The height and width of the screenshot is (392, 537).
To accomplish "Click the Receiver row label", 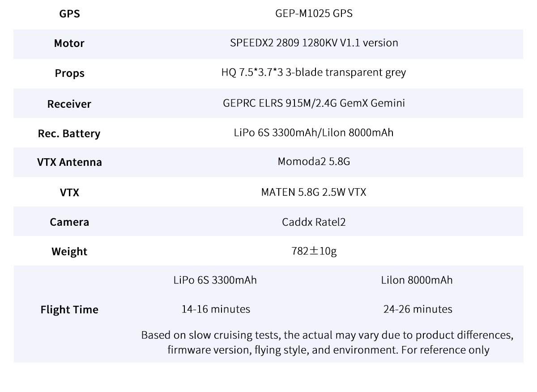I will 69,104.
